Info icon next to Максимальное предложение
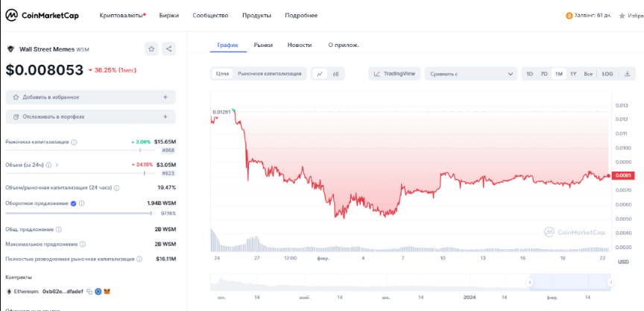 coord(83,245)
